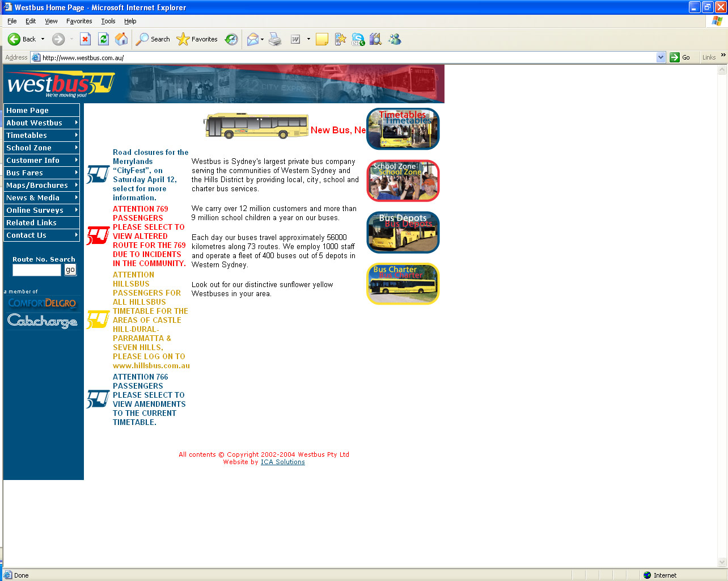Click the Bus Depots image button
The width and height of the screenshot is (728, 581).
[403, 232]
